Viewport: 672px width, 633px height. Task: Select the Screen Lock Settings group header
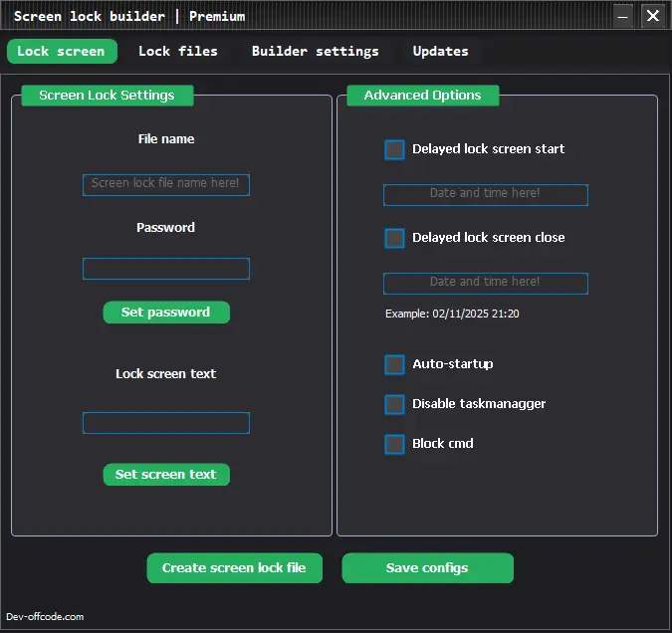pos(108,96)
